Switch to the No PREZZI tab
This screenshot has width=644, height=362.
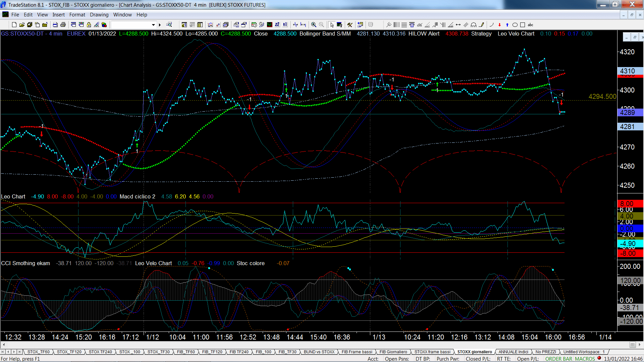[546, 352]
